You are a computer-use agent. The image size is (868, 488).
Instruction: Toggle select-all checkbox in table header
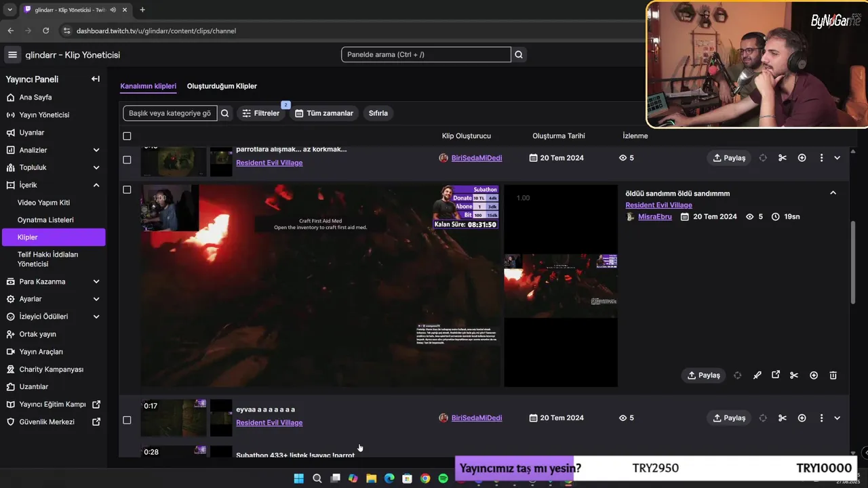127,136
